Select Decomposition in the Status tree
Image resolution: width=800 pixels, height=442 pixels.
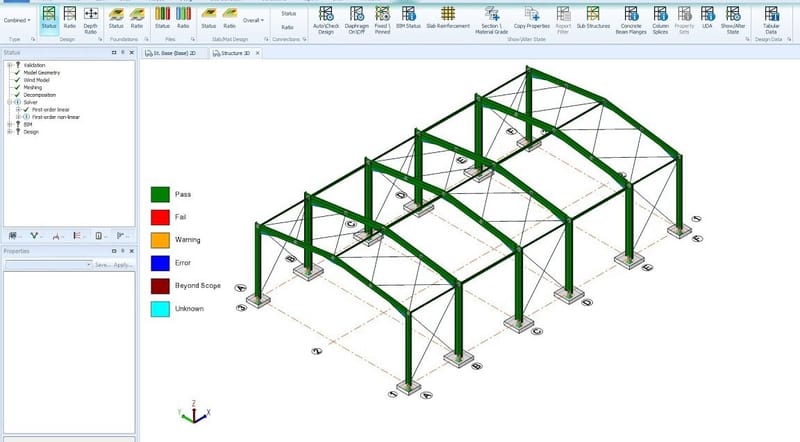point(40,95)
